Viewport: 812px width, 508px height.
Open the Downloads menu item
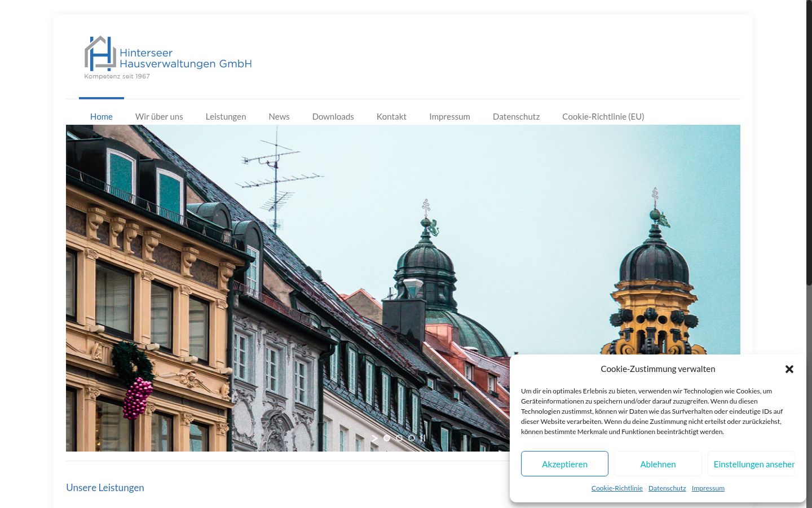pyautogui.click(x=333, y=116)
